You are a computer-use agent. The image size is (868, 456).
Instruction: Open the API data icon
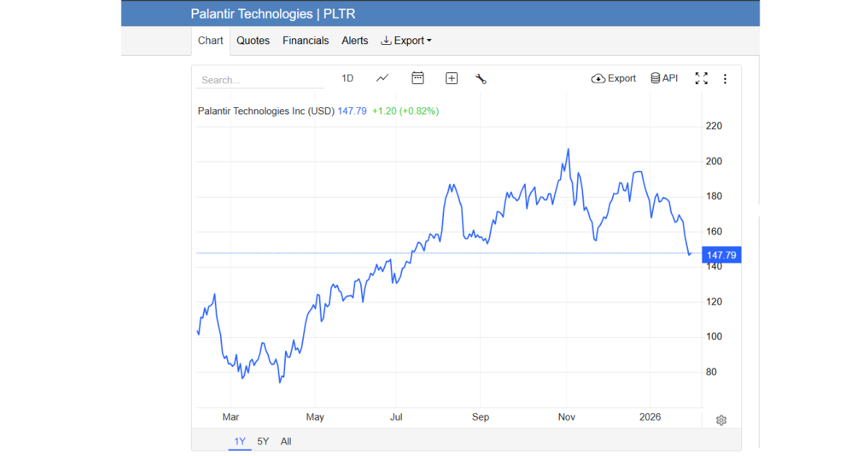point(663,78)
